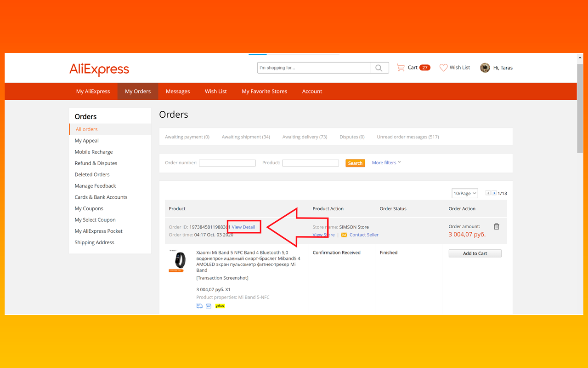588x368 pixels.
Task: Delete order via trash icon
Action: pyautogui.click(x=497, y=226)
